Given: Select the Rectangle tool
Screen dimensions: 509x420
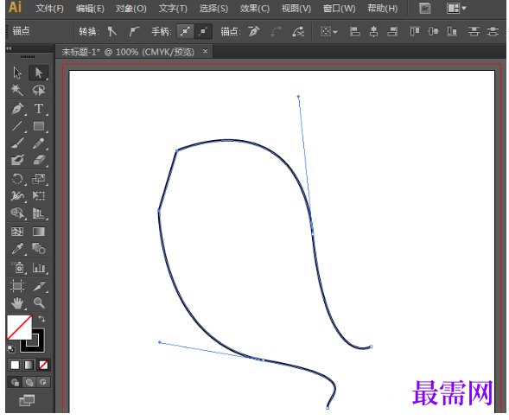Looking at the screenshot, I should click(x=39, y=126).
